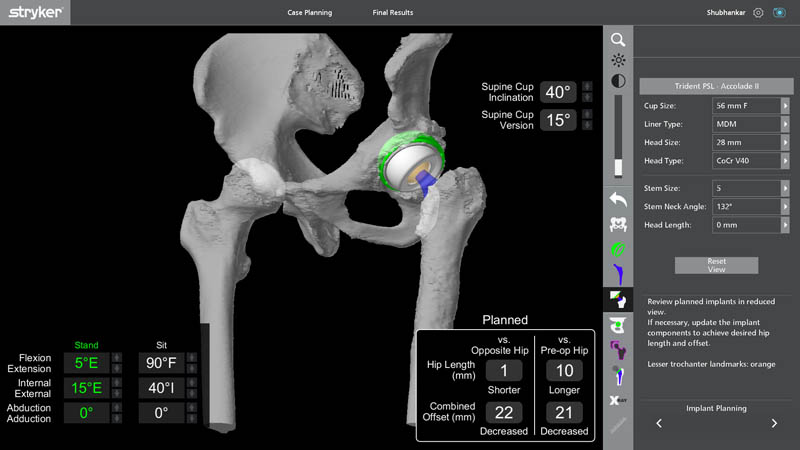Open the Head Size dropdown
Image resolution: width=800 pixels, height=450 pixels.
pyautogui.click(x=785, y=142)
